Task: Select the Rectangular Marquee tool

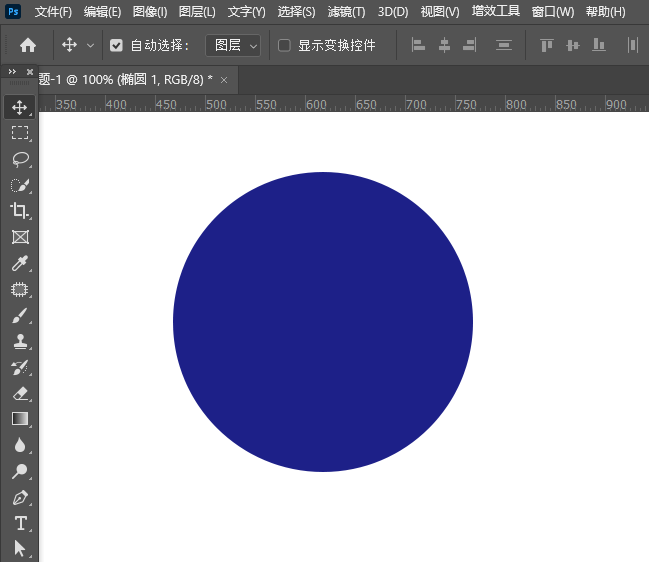Action: click(x=19, y=132)
